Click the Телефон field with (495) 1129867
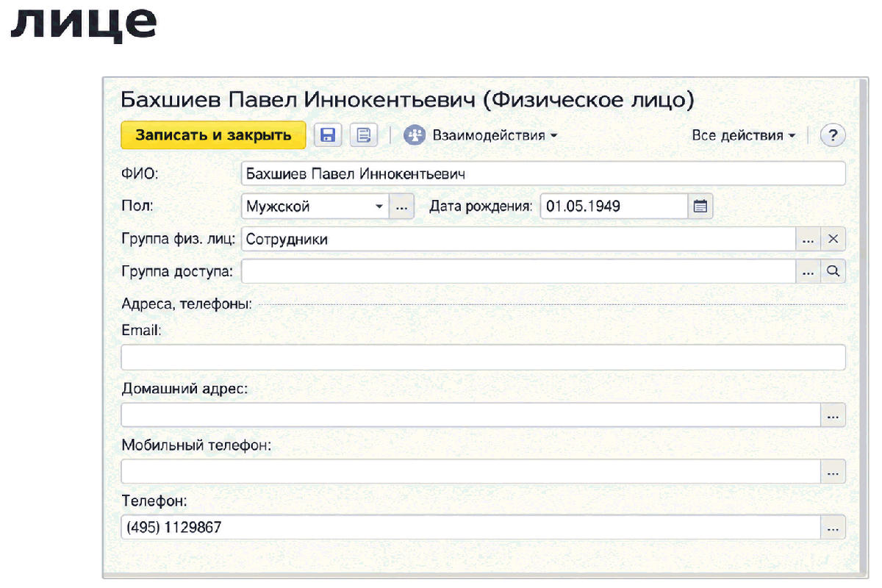The width and height of the screenshot is (882, 588). tap(471, 528)
